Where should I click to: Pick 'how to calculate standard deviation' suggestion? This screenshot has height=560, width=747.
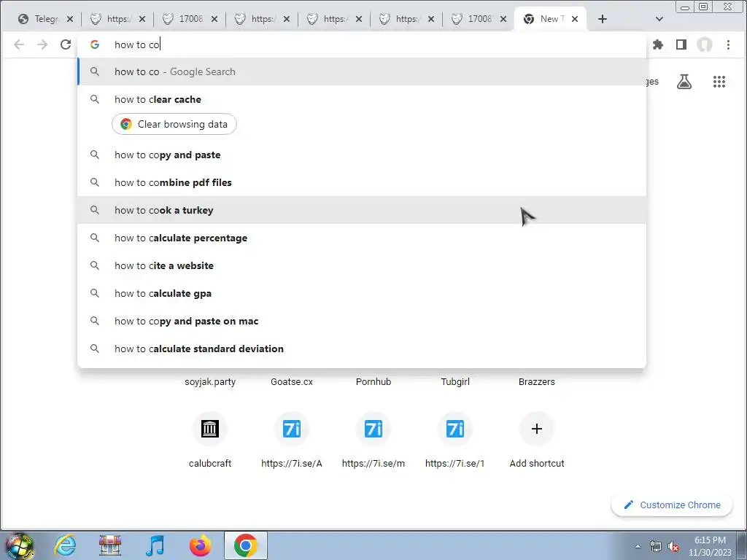point(362,349)
